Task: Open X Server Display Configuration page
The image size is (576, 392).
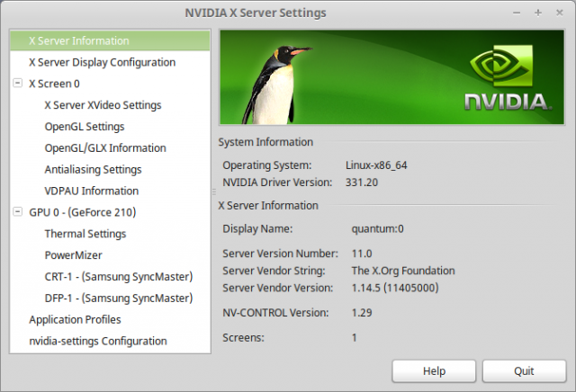Action: click(102, 62)
